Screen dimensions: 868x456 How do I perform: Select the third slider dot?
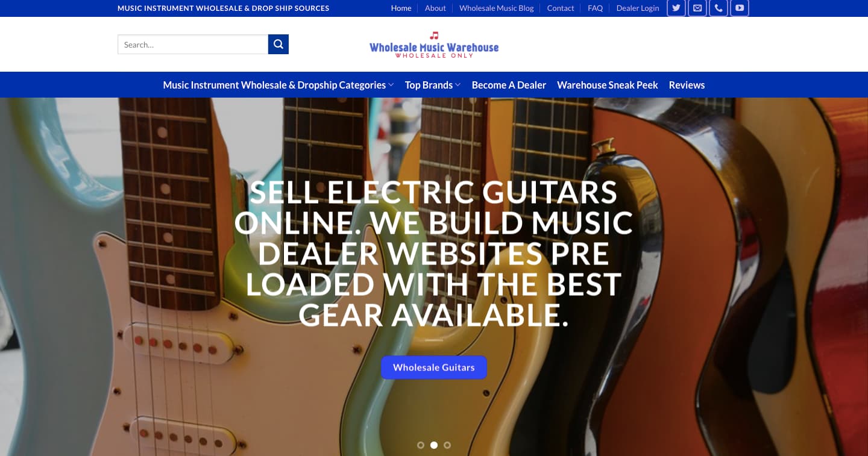pyautogui.click(x=447, y=445)
